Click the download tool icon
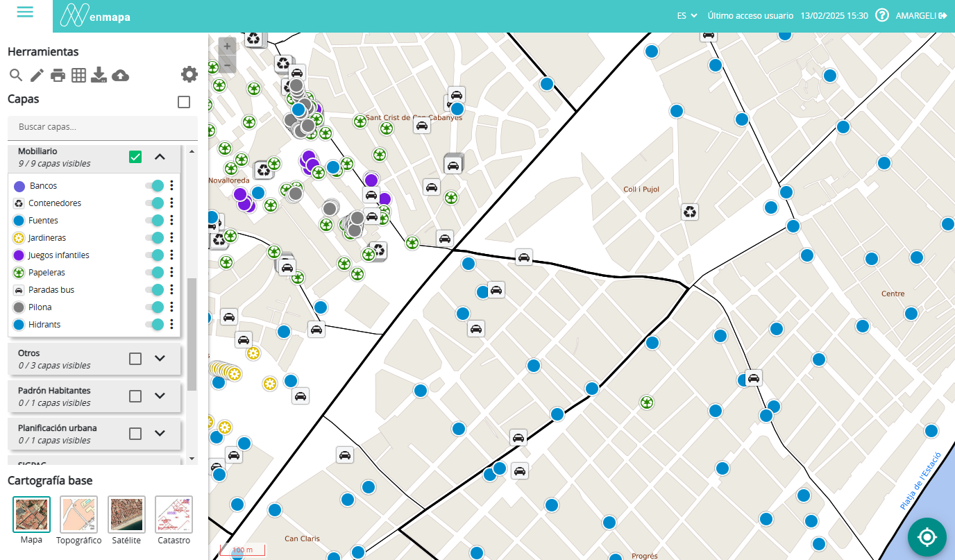Viewport: 955px width, 560px height. (99, 75)
